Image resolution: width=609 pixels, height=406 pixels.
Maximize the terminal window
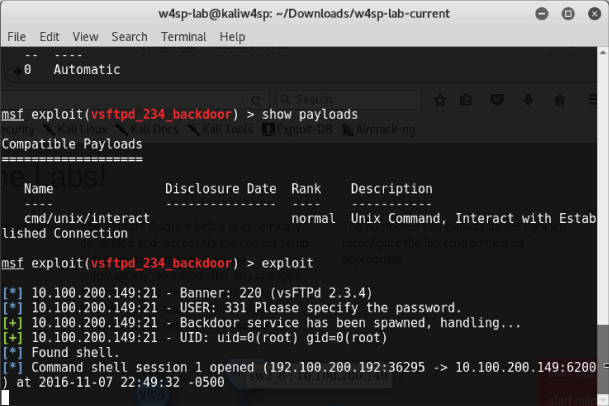coord(568,14)
